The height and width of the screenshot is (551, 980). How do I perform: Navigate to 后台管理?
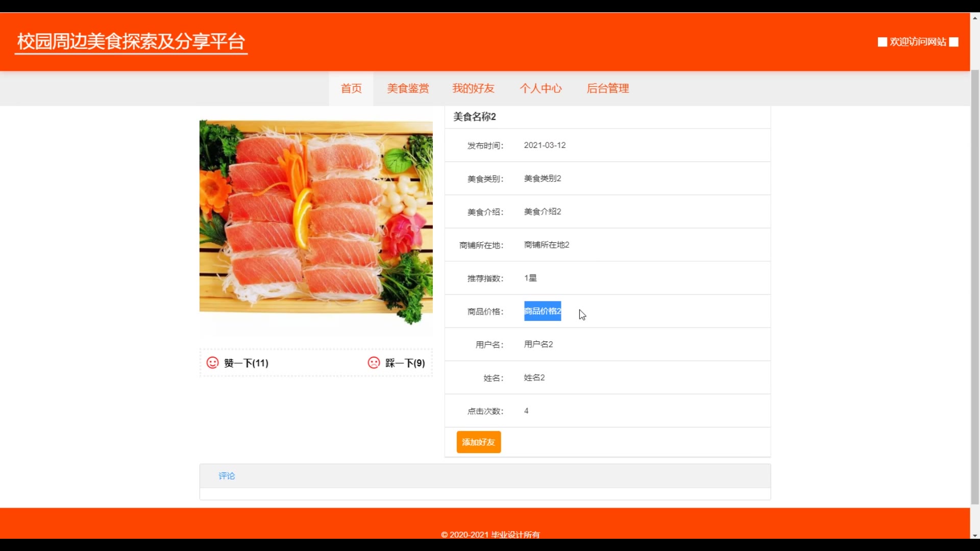607,89
